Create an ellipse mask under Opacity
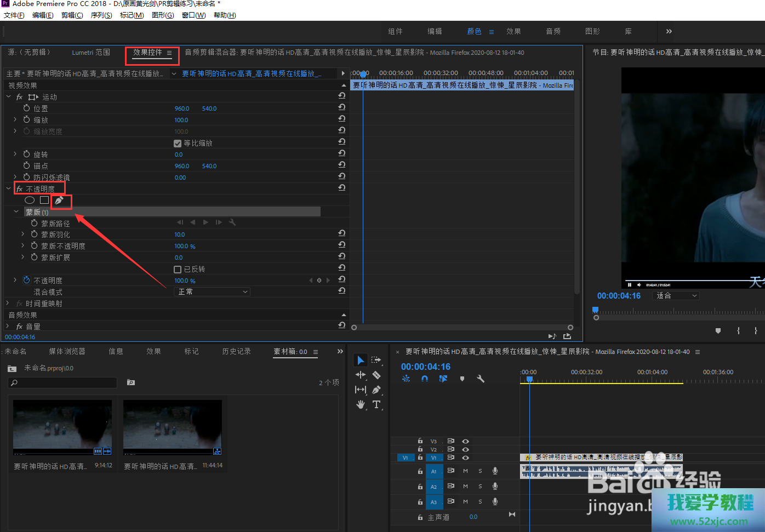Viewport: 765px width, 532px height. tap(30, 201)
